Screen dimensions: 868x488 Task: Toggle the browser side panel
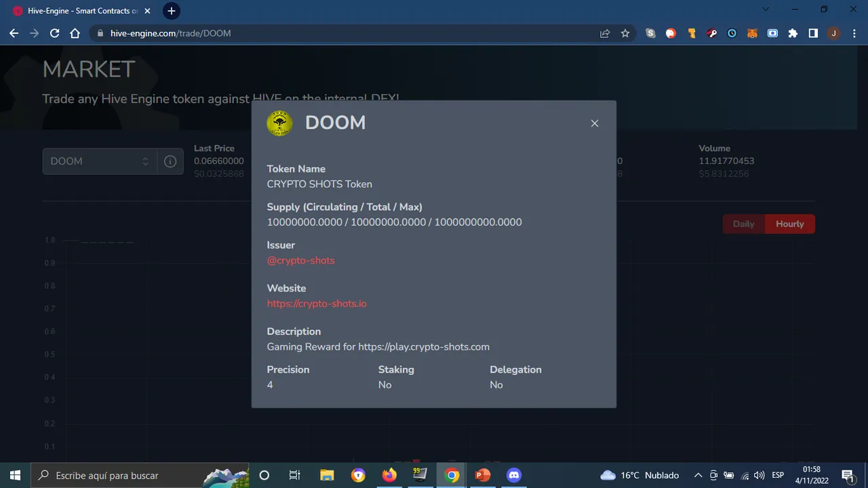click(x=813, y=33)
